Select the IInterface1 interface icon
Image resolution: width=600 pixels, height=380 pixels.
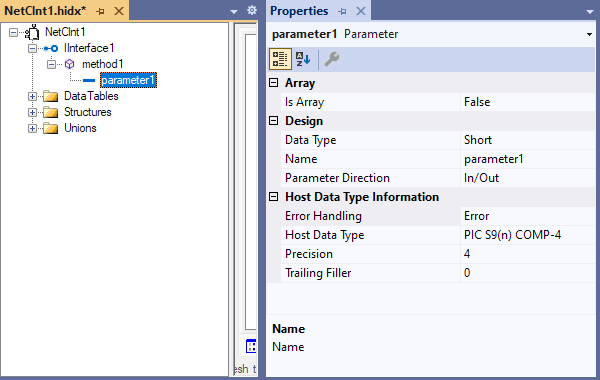click(51, 48)
